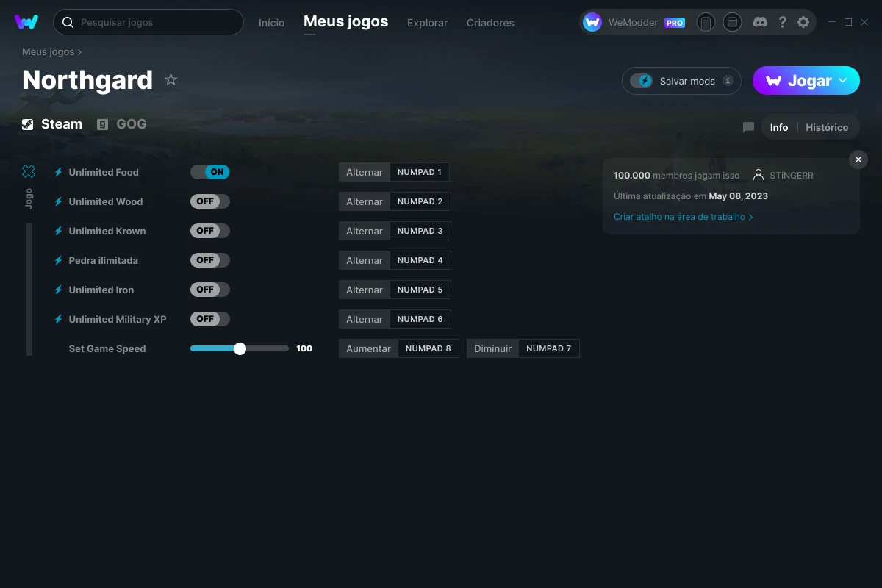This screenshot has height=588, width=882.
Task: Click the PRO badge next to WeModder
Action: 675,23
